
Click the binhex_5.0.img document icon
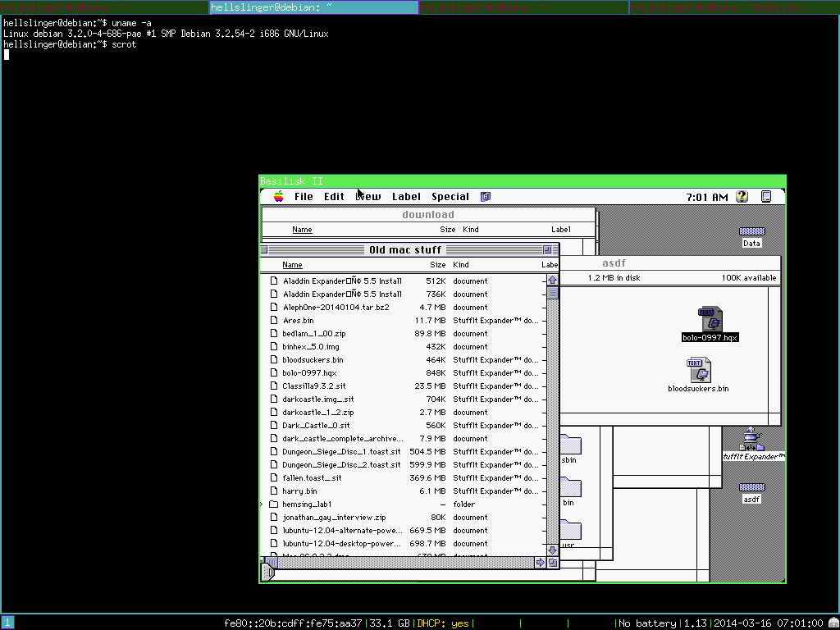(274, 347)
